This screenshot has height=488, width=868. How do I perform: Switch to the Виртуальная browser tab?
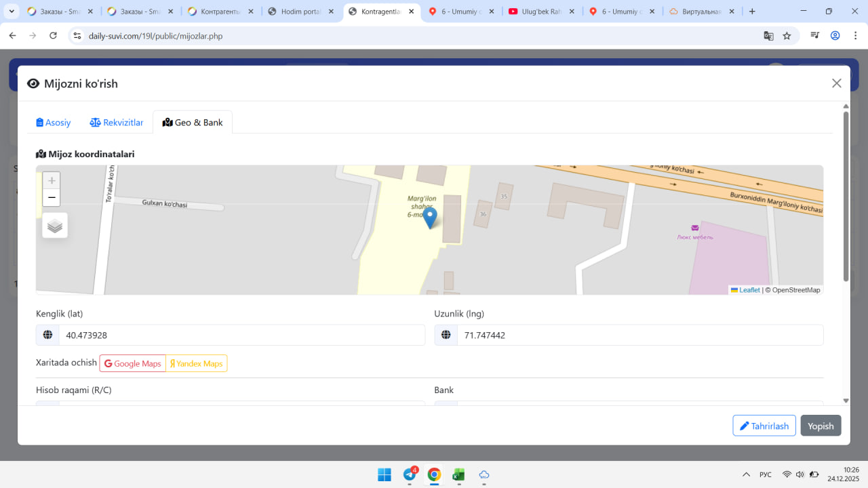point(701,12)
